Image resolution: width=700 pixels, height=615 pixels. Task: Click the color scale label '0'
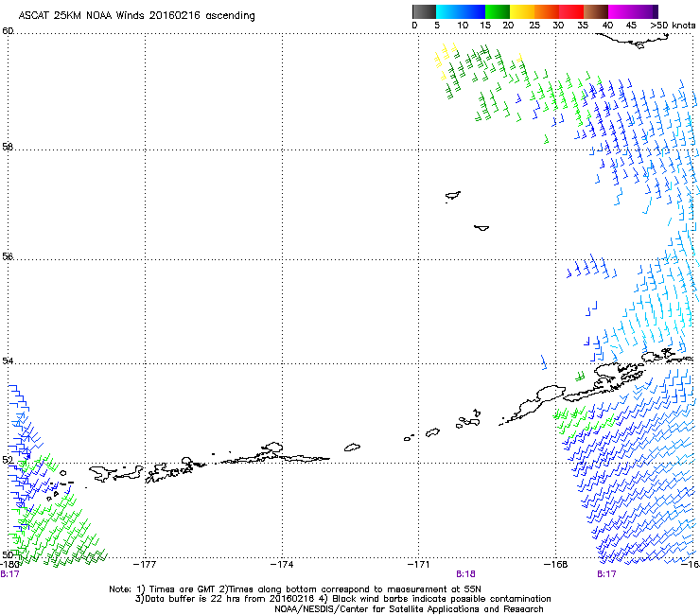click(x=414, y=26)
